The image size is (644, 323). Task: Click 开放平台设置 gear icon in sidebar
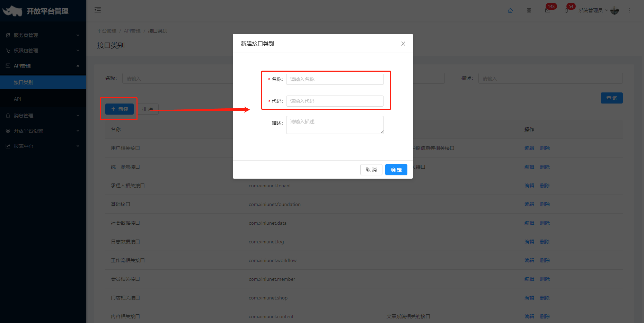(8, 131)
